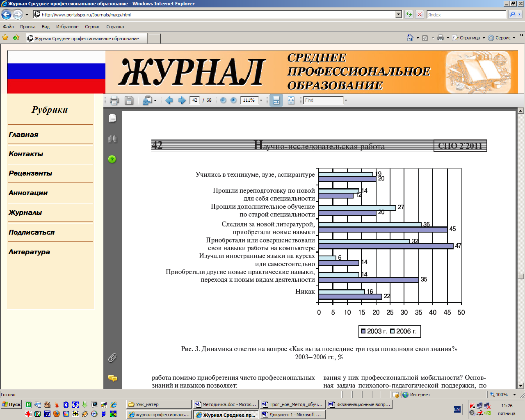Open the Search binoculars panel

(x=112, y=139)
